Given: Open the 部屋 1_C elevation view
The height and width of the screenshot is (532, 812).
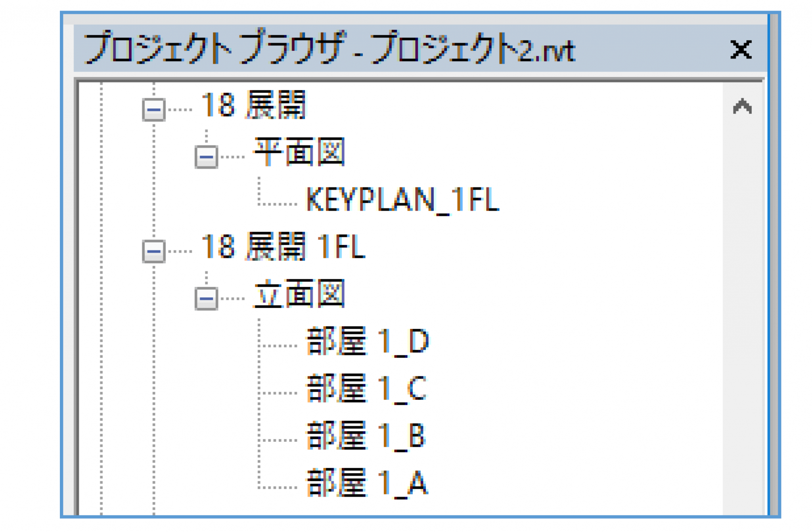Looking at the screenshot, I should [367, 389].
